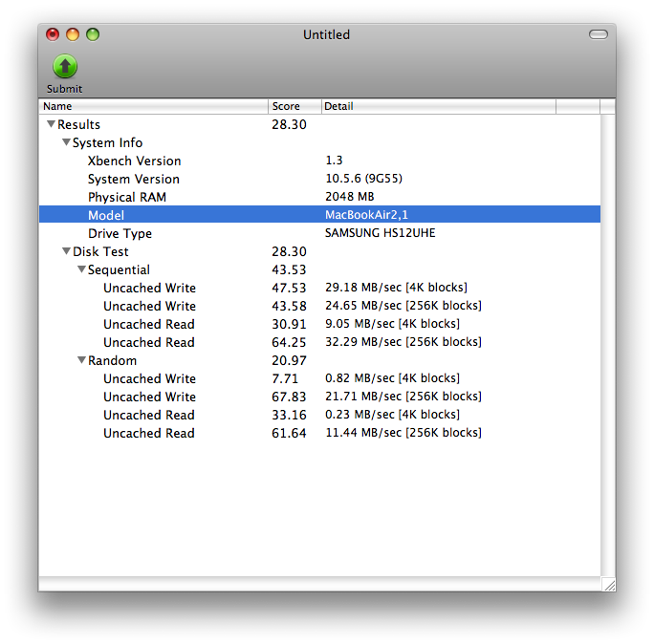Image resolution: width=654 pixels, height=644 pixels.
Task: Click the 21.71 MB/sec [256K blocks] detail
Action: tap(403, 396)
